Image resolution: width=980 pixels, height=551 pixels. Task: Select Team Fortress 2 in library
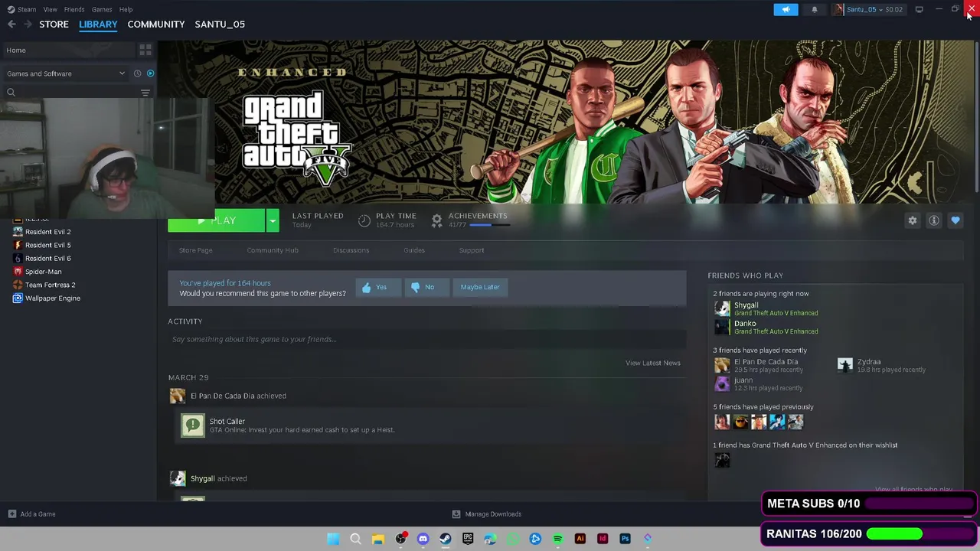coord(50,285)
